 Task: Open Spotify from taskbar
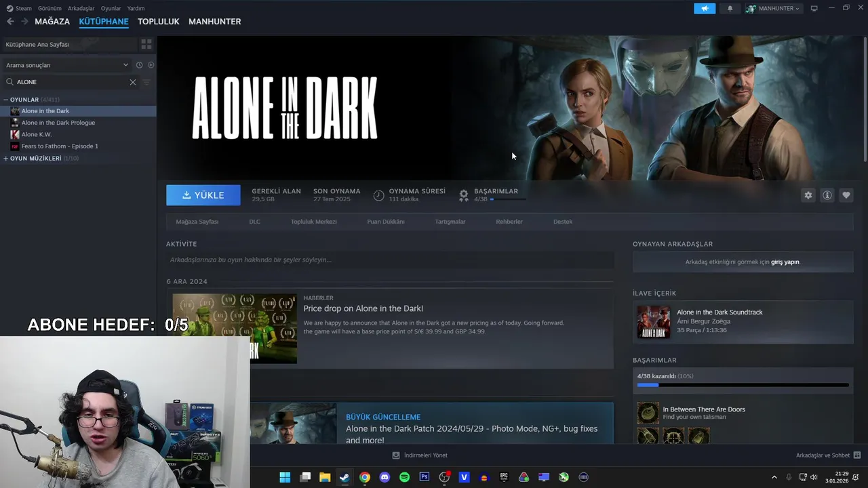(x=405, y=477)
